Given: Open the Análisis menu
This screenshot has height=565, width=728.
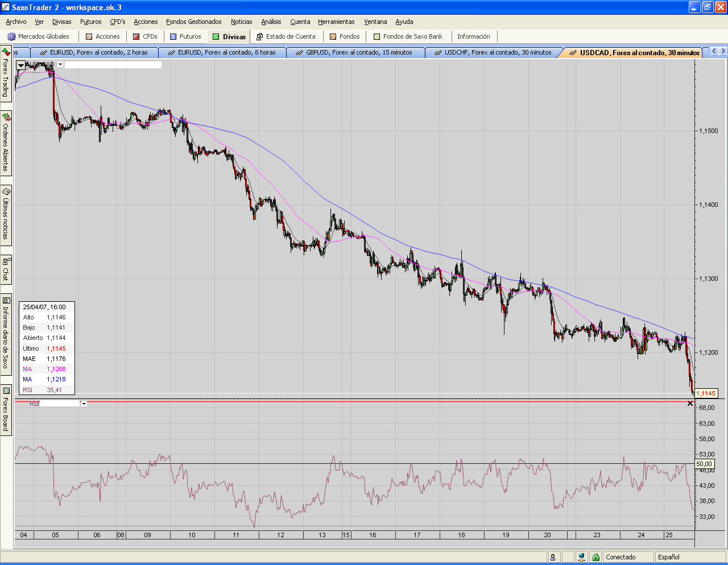Looking at the screenshot, I should click(x=271, y=22).
